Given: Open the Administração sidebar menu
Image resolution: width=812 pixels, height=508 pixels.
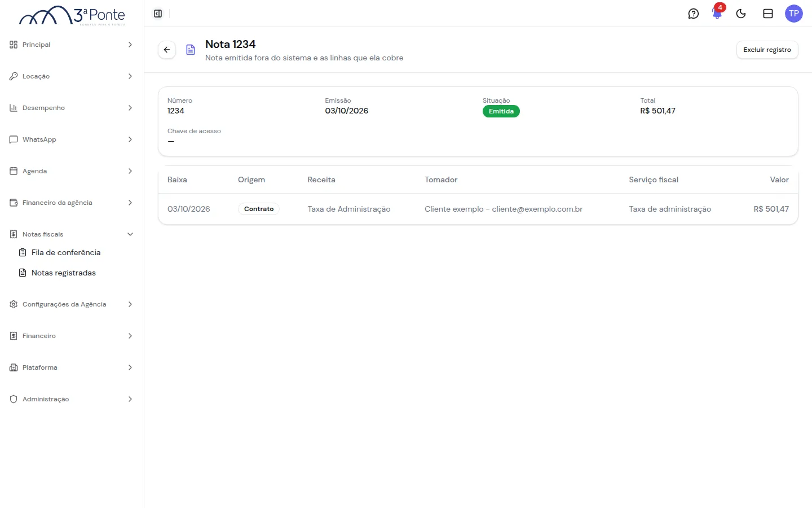Looking at the screenshot, I should pyautogui.click(x=72, y=399).
